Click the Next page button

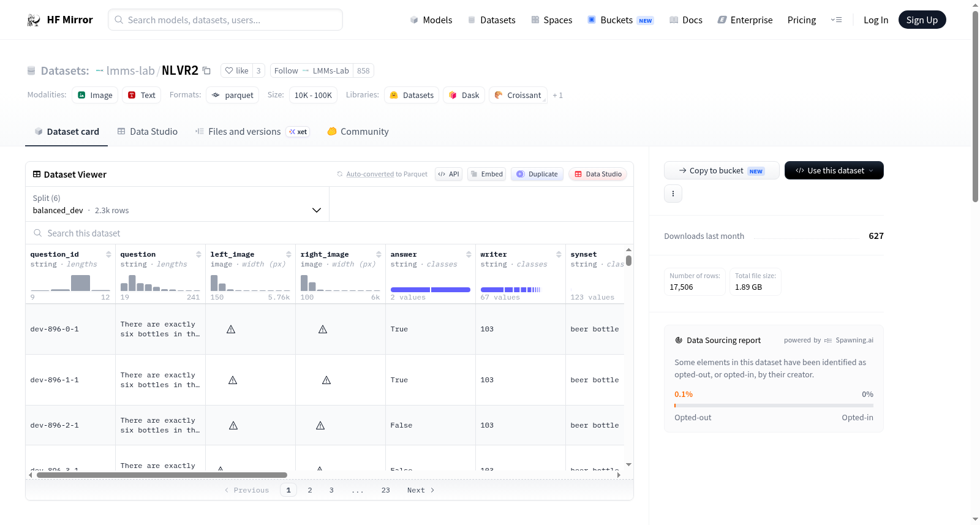click(421, 490)
